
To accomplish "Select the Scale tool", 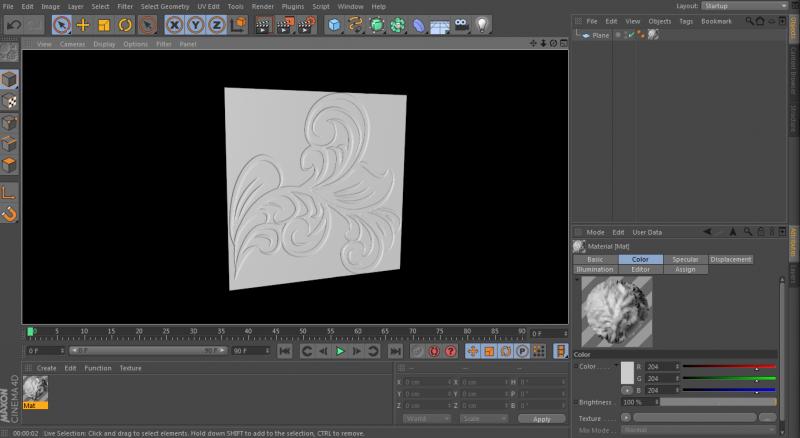I will pyautogui.click(x=104, y=24).
